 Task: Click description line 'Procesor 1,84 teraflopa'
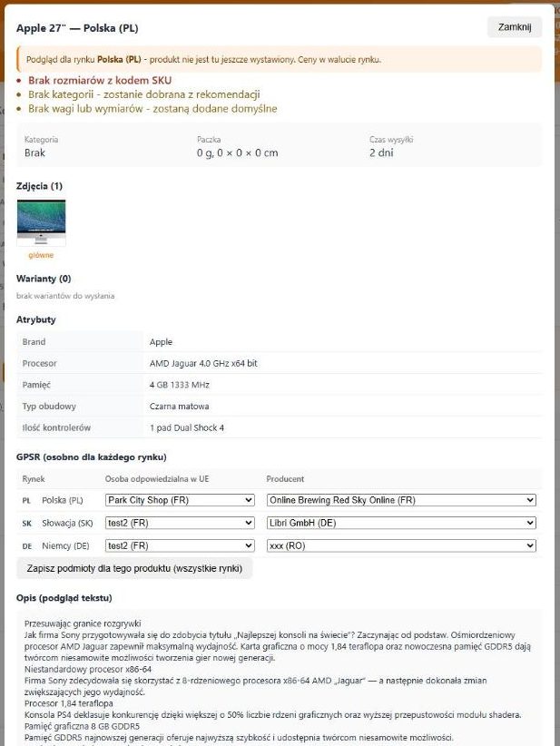[x=68, y=703]
